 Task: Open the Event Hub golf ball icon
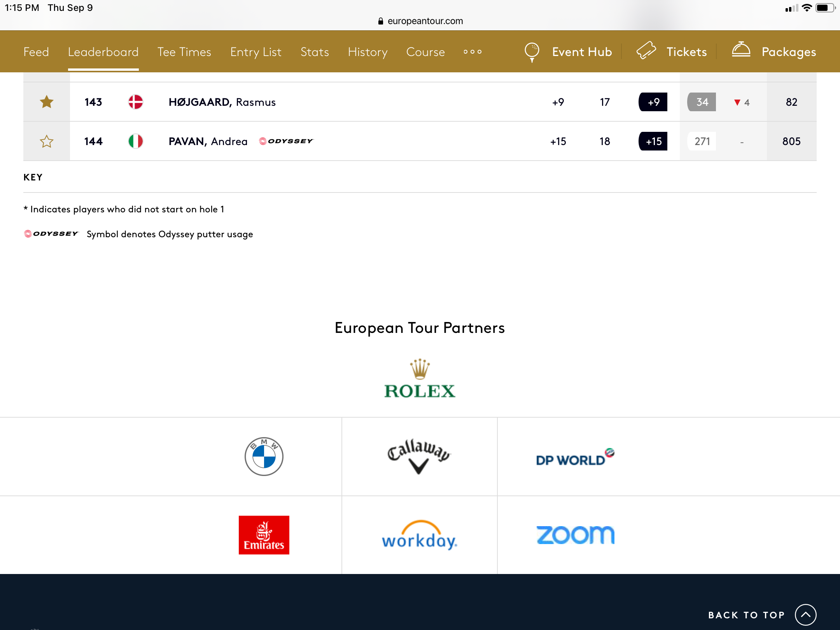532,52
